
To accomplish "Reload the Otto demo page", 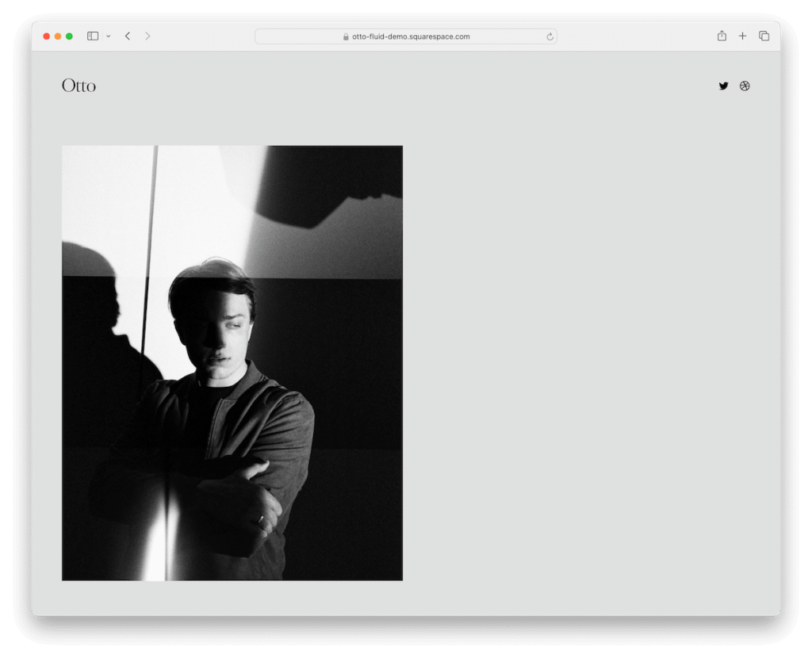I will point(550,36).
